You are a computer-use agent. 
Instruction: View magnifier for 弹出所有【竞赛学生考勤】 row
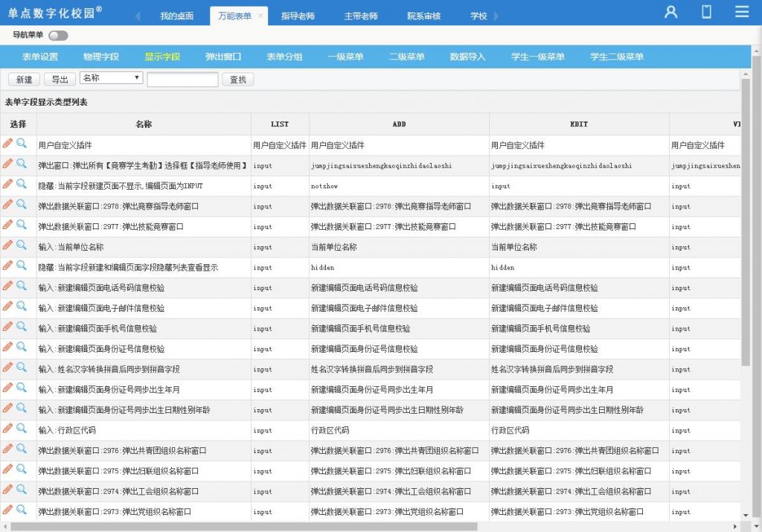coord(22,163)
